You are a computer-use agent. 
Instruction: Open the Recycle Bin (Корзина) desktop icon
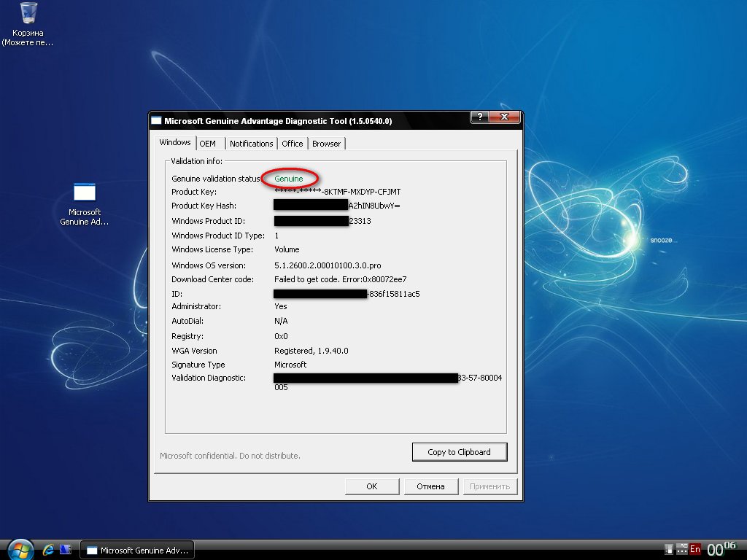pos(28,24)
